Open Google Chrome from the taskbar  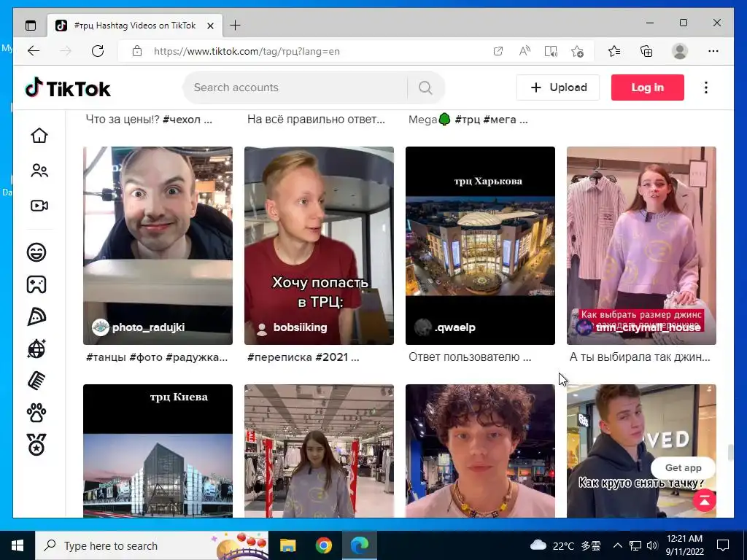pyautogui.click(x=323, y=545)
